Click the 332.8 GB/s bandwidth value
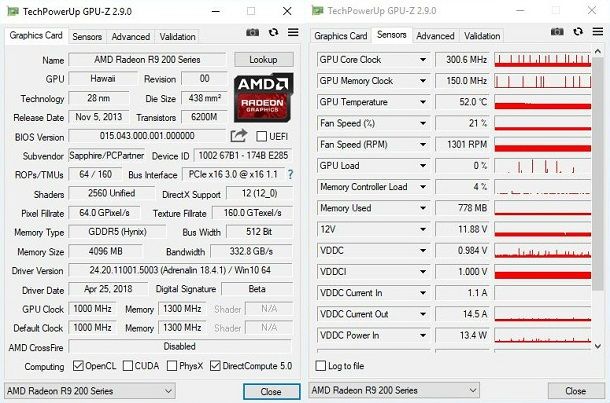This screenshot has height=403, width=610. tap(251, 251)
